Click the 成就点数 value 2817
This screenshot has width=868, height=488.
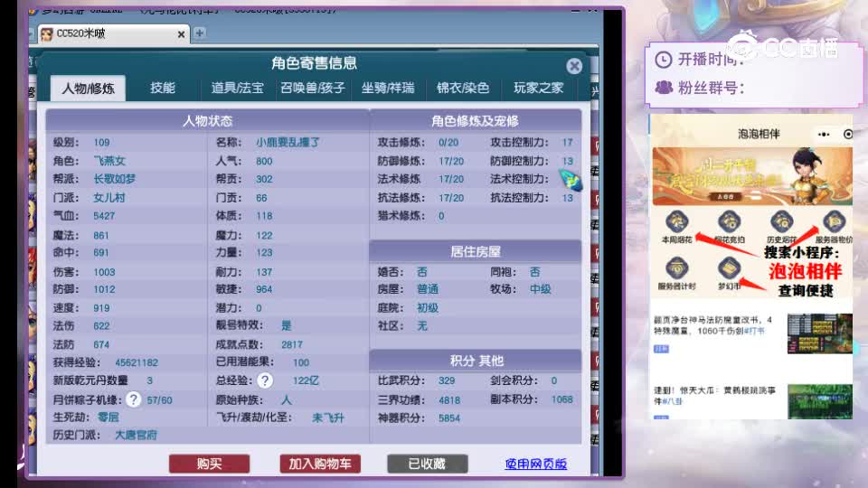tap(292, 344)
